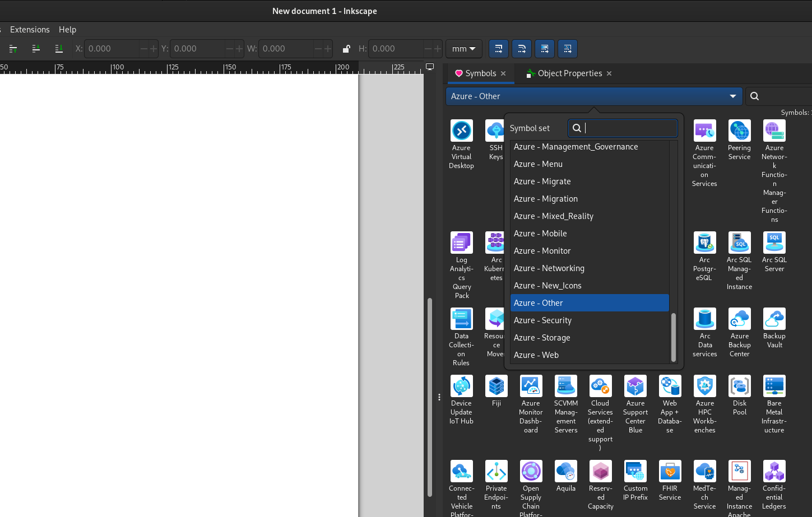Click the panel divider three-dot handle

tap(439, 397)
